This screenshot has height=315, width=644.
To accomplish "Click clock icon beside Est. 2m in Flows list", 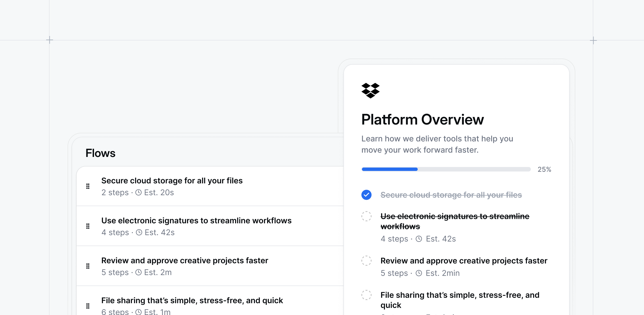I will click(x=138, y=272).
